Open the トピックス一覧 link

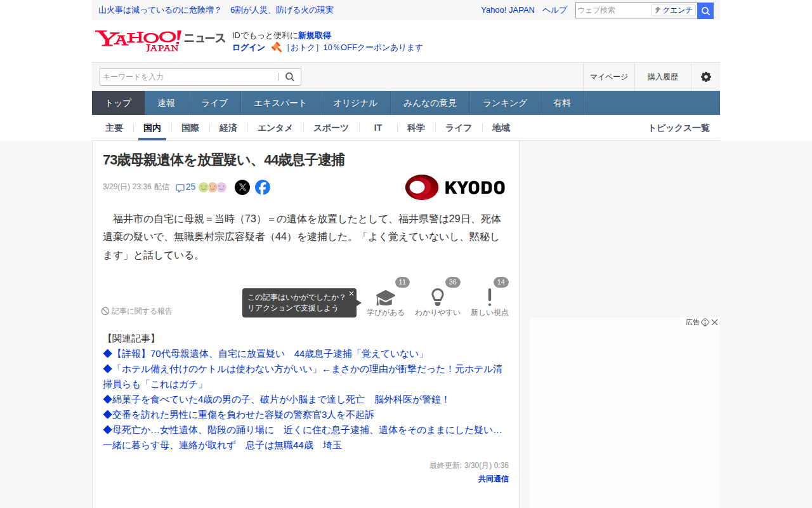click(x=679, y=128)
